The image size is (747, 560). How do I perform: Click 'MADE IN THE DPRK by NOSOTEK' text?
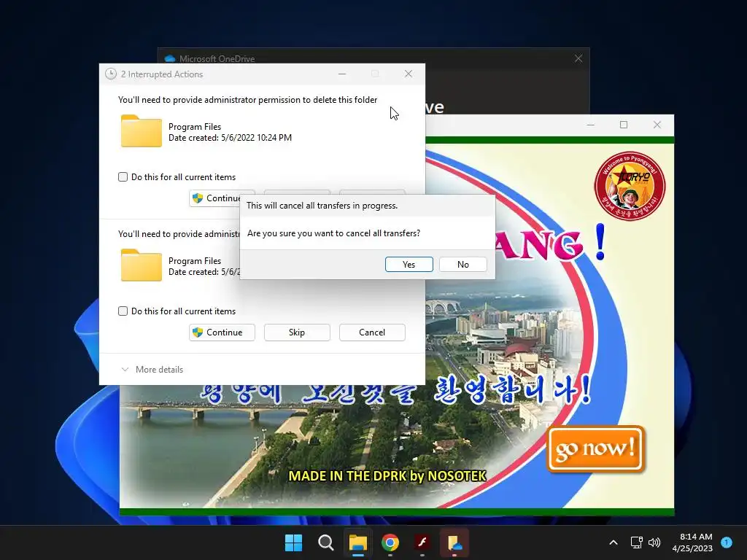point(387,475)
